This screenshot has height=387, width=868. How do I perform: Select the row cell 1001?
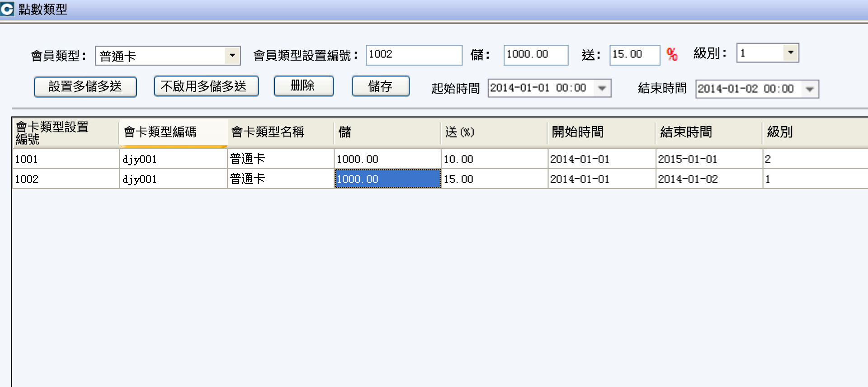tap(66, 159)
